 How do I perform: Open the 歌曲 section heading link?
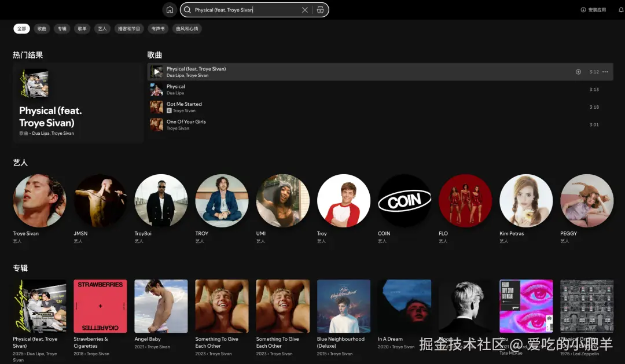point(155,54)
